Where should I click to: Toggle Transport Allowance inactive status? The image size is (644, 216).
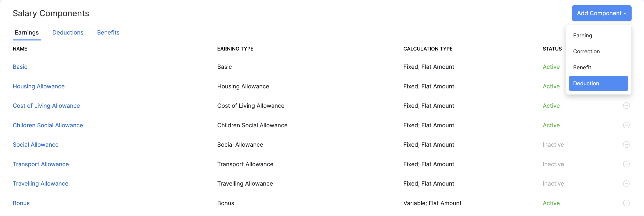pos(553,164)
